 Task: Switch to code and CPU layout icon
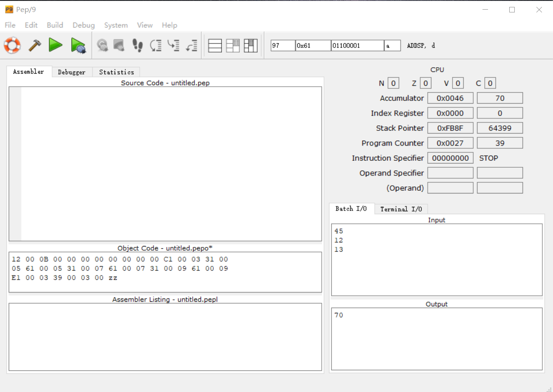233,46
